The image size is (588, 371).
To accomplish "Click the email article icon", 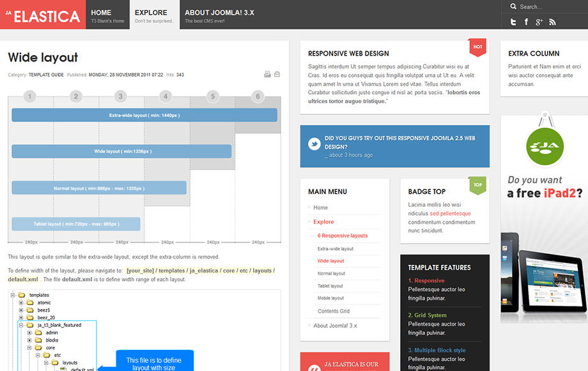I will point(277,74).
